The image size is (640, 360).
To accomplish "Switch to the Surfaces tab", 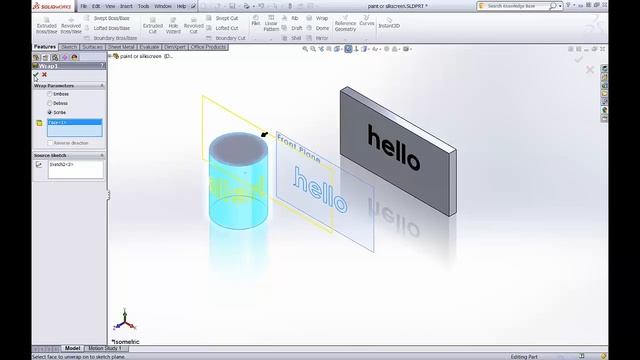I will tap(92, 47).
